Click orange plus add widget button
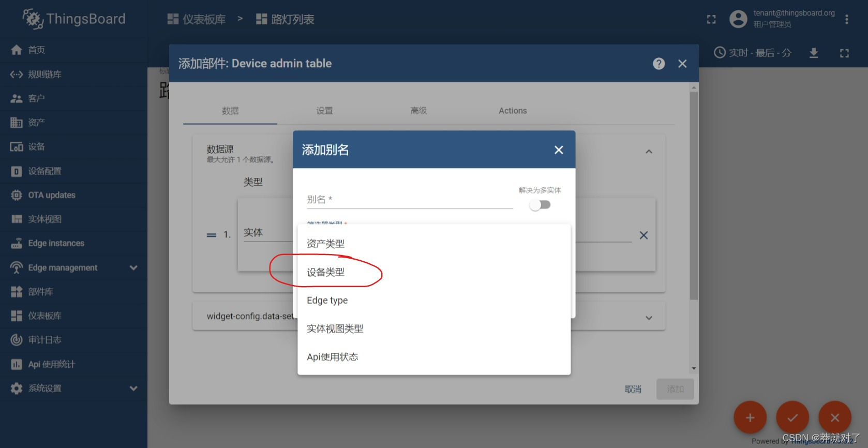This screenshot has height=448, width=868. point(750,417)
